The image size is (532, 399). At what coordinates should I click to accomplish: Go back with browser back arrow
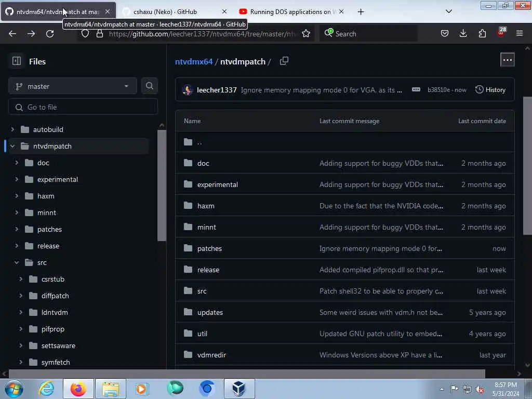point(12,34)
